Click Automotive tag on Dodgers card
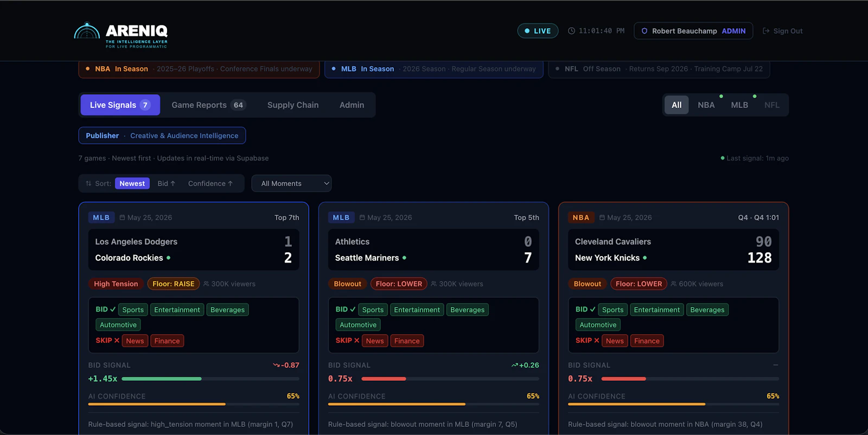Image resolution: width=868 pixels, height=435 pixels. [x=118, y=325]
